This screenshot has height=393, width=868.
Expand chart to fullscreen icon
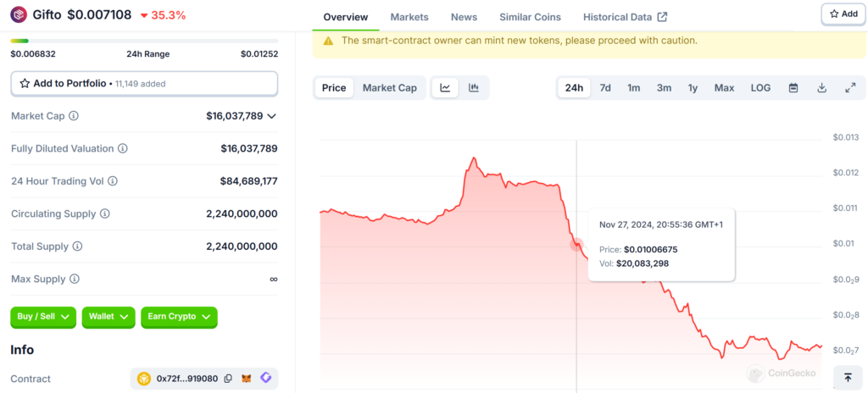(x=850, y=87)
